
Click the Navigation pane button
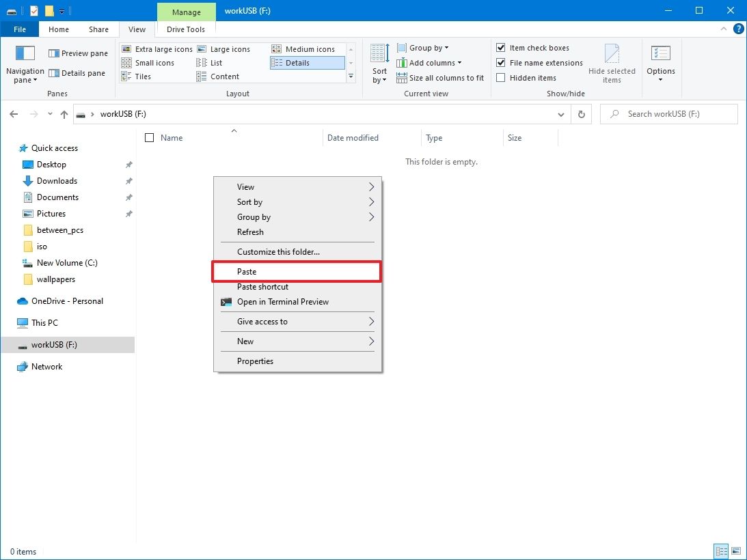[x=25, y=61]
